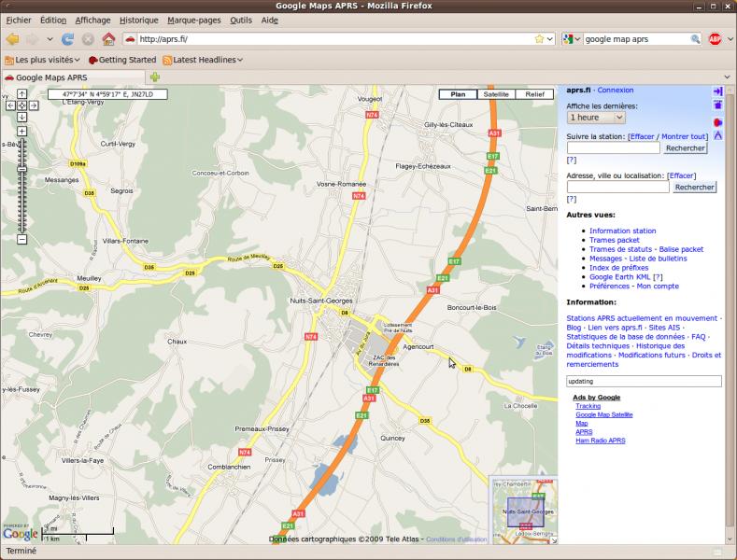Open the Adblock Plus icon
This screenshot has height=560, width=737.
715,39
